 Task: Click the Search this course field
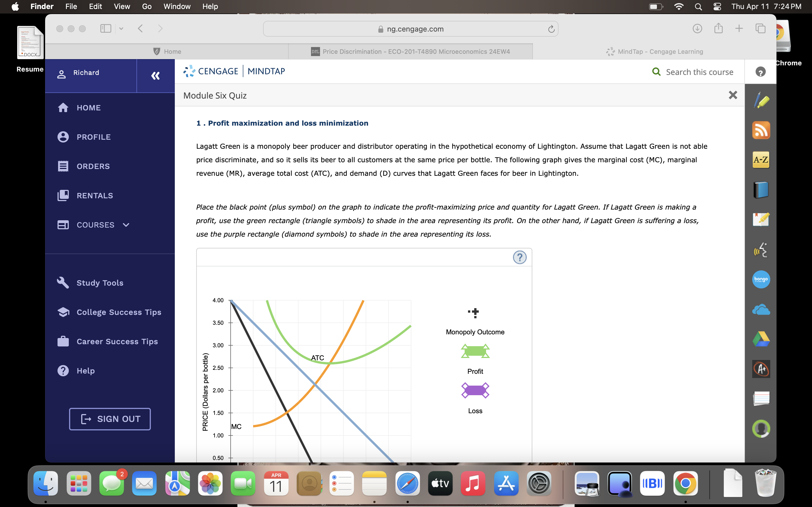699,72
